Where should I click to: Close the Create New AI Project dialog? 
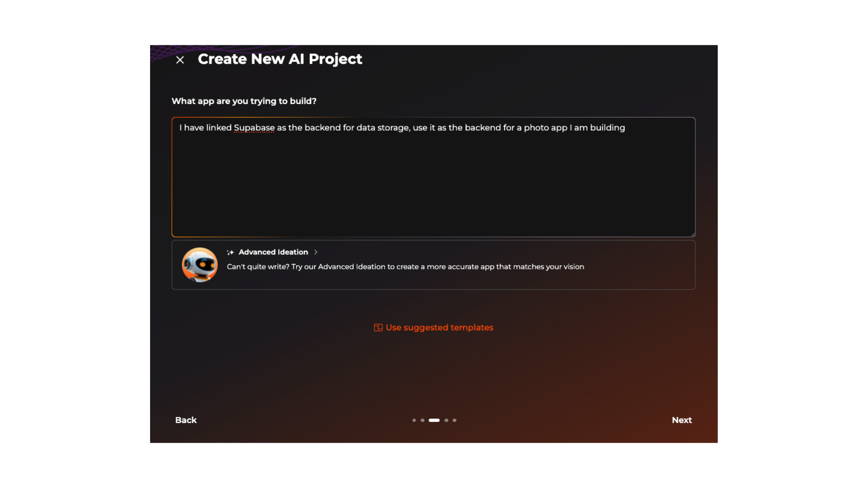180,60
